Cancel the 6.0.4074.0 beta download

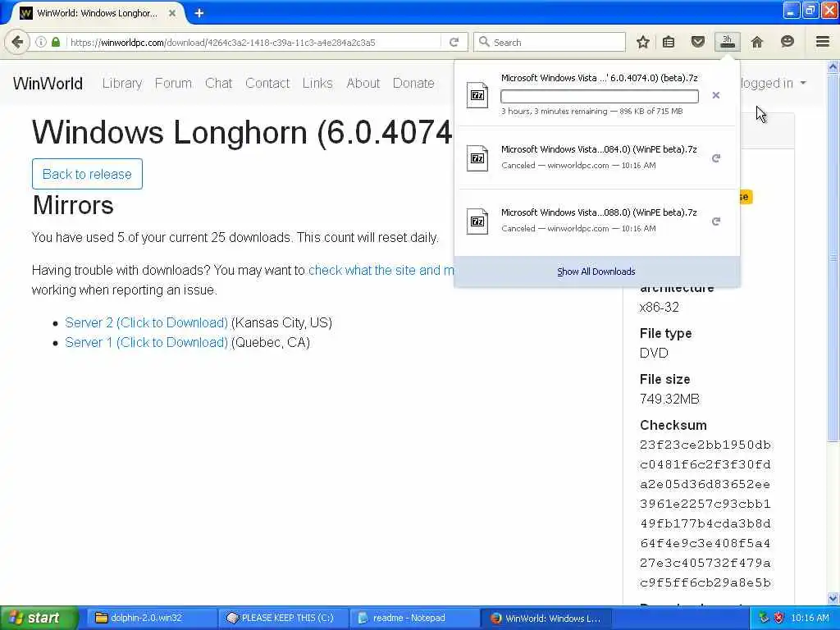715,95
